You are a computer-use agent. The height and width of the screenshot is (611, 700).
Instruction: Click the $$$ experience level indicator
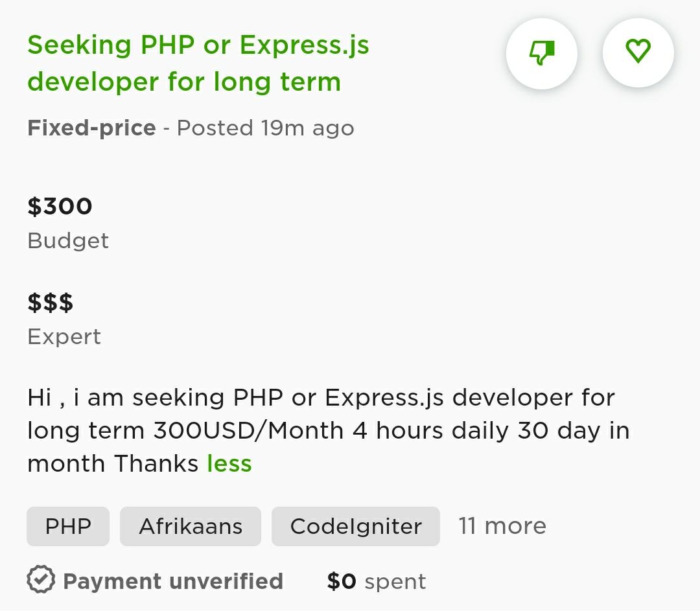[50, 303]
